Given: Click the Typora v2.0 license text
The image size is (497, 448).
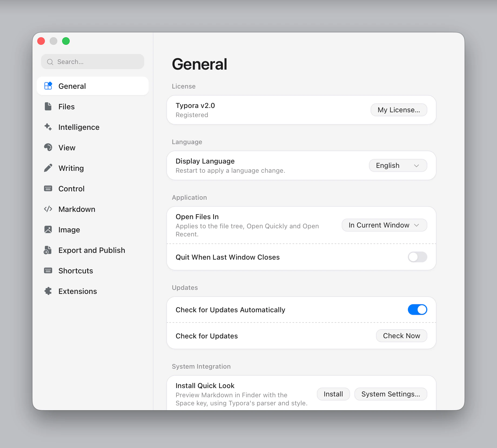Looking at the screenshot, I should pyautogui.click(x=195, y=106).
